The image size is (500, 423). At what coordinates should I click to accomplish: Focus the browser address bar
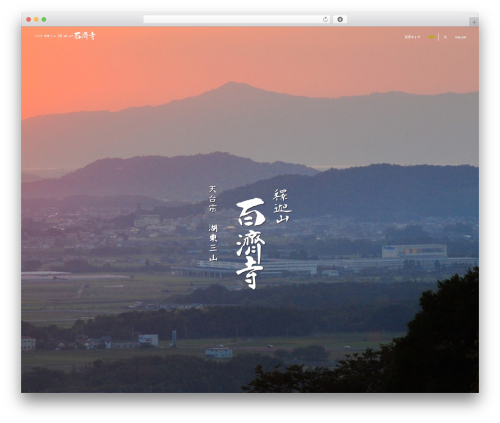tap(236, 20)
